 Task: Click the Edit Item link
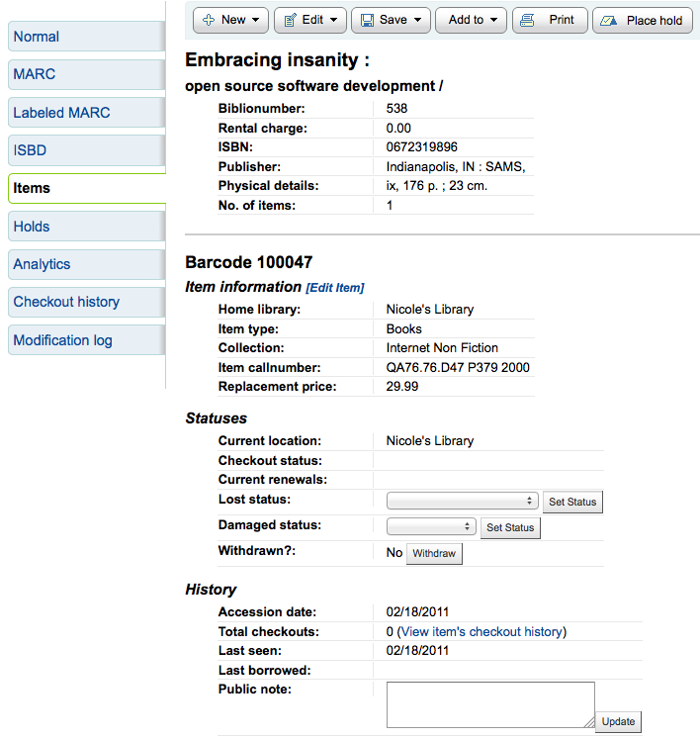[x=335, y=288]
